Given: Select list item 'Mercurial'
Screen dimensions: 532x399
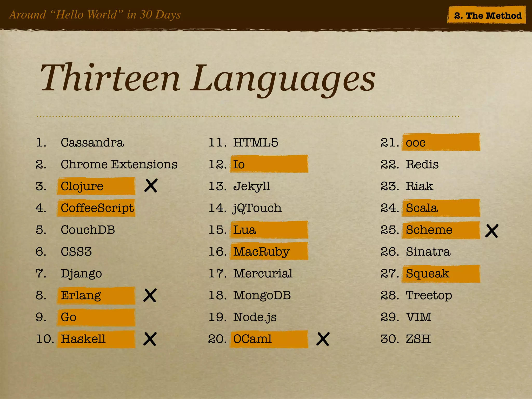Looking at the screenshot, I should [263, 273].
